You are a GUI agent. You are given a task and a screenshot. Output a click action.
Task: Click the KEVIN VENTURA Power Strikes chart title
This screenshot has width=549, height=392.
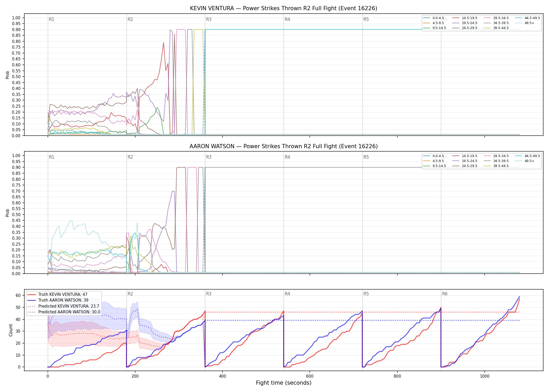(284, 8)
